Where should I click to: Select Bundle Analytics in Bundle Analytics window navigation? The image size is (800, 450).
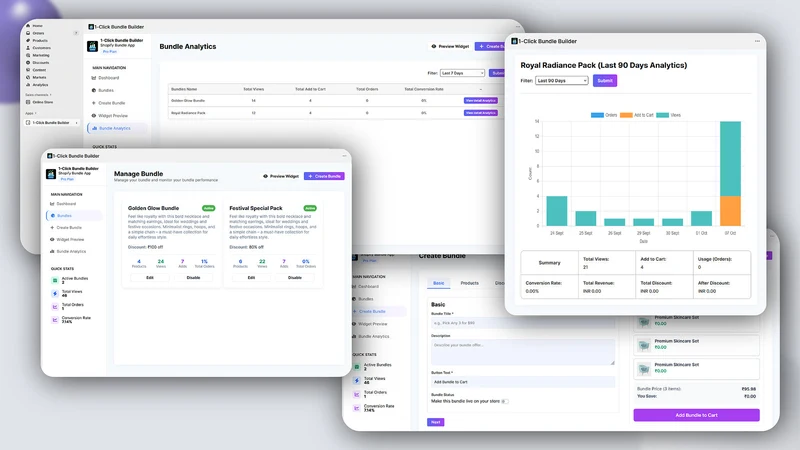point(117,128)
